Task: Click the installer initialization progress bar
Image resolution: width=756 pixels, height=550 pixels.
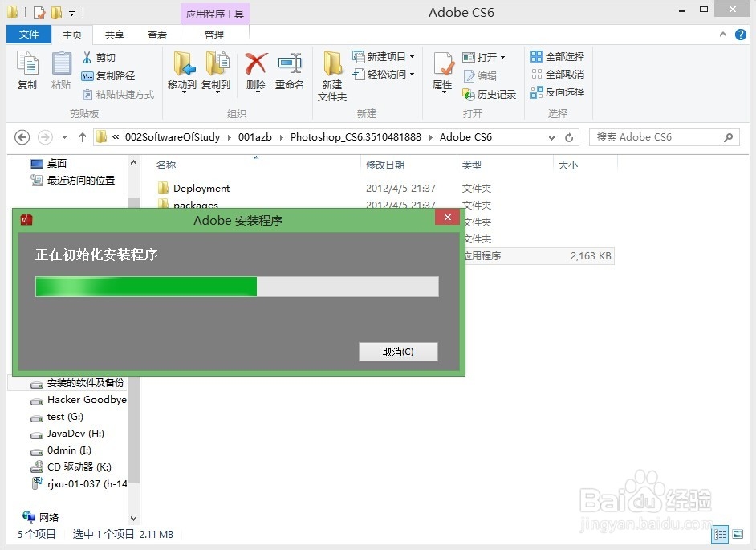Action: (238, 287)
